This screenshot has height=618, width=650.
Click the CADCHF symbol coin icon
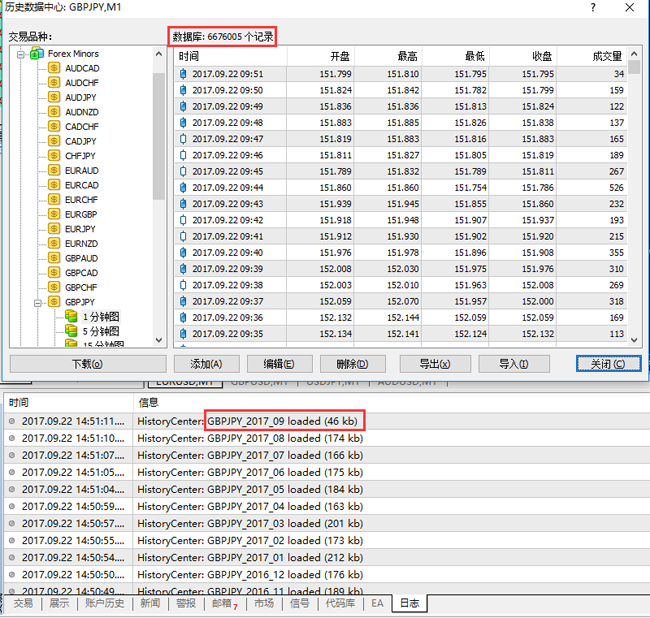coord(54,126)
